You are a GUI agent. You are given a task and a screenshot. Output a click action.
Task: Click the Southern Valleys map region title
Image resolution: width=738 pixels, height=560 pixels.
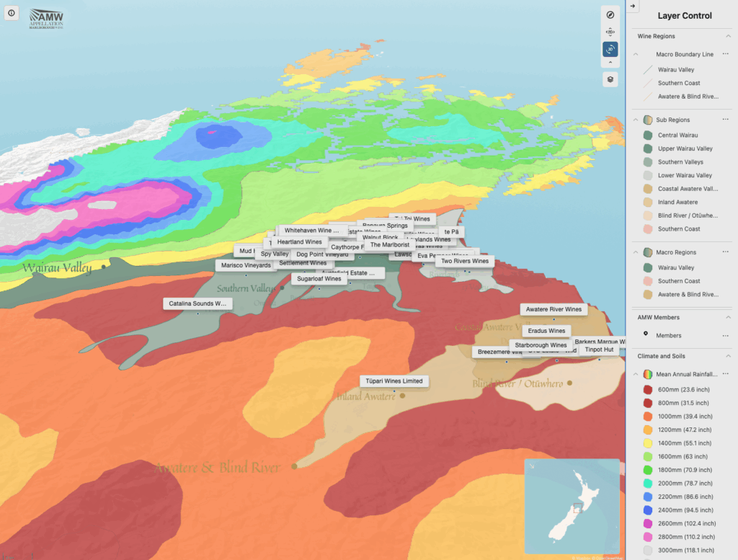pyautogui.click(x=246, y=288)
